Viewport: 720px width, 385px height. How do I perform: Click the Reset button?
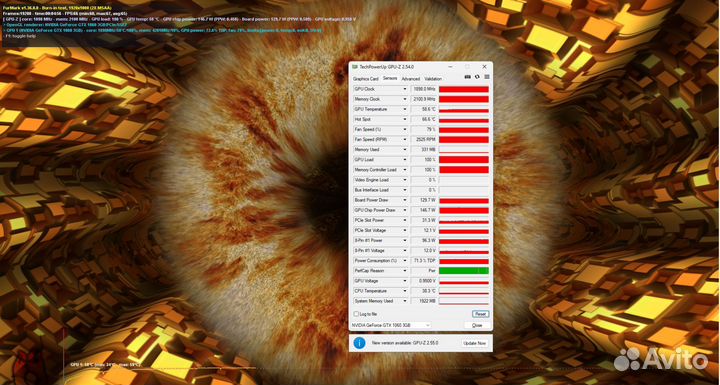click(x=480, y=314)
